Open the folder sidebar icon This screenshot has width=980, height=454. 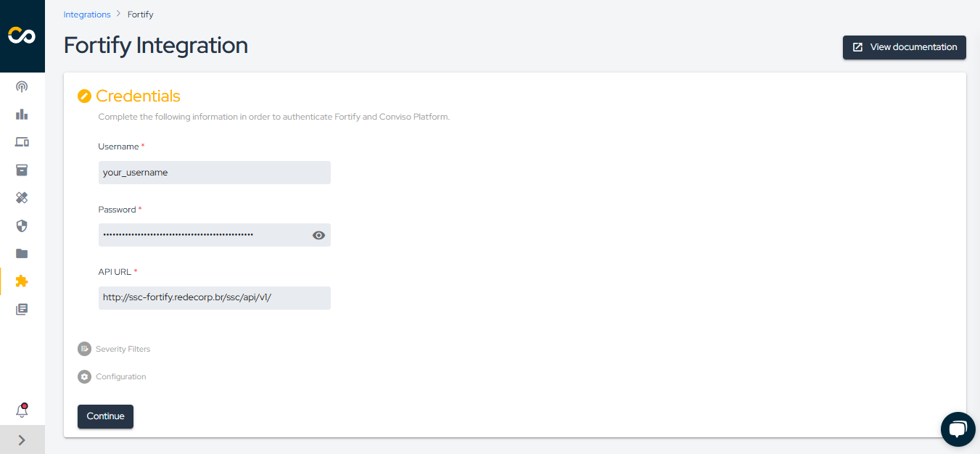[22, 253]
